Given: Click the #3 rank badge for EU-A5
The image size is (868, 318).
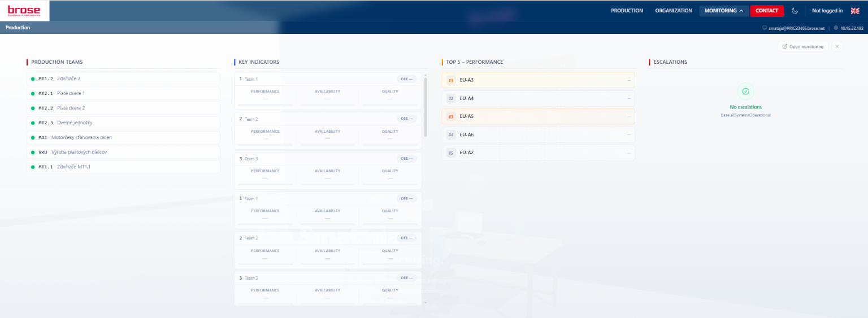Looking at the screenshot, I should tap(451, 116).
